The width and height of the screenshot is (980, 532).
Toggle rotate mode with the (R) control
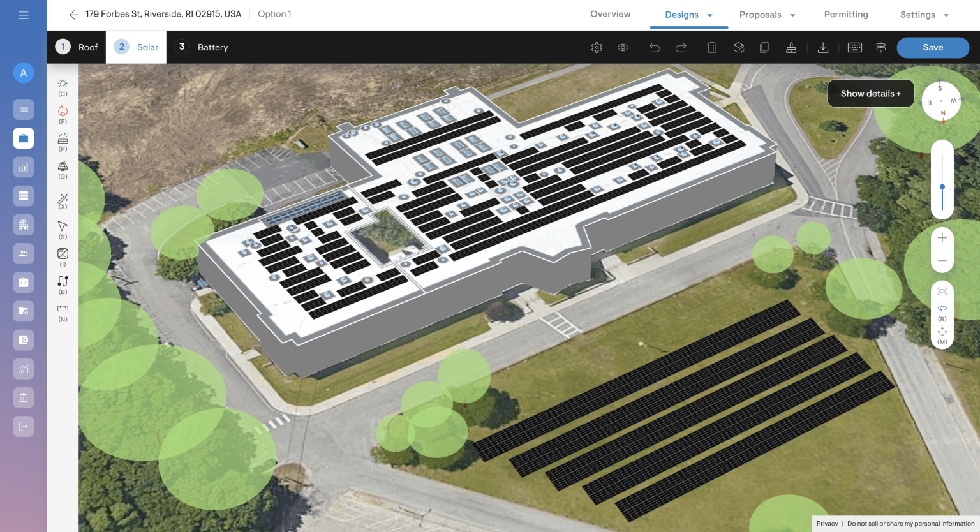(942, 311)
